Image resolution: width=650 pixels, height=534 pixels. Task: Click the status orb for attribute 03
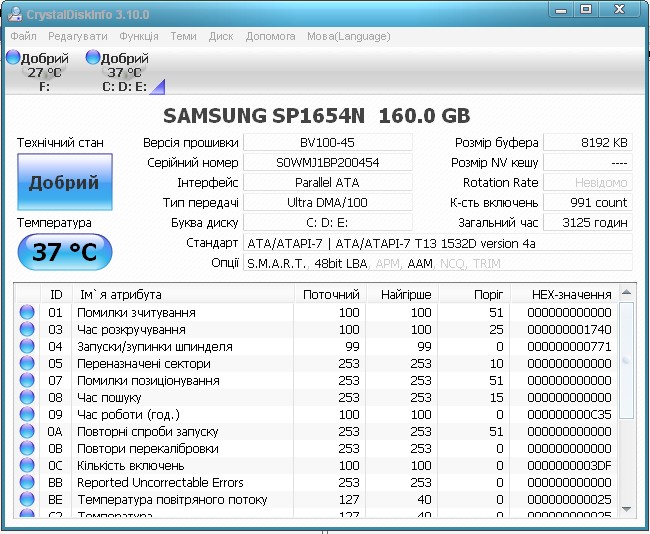pos(27,329)
